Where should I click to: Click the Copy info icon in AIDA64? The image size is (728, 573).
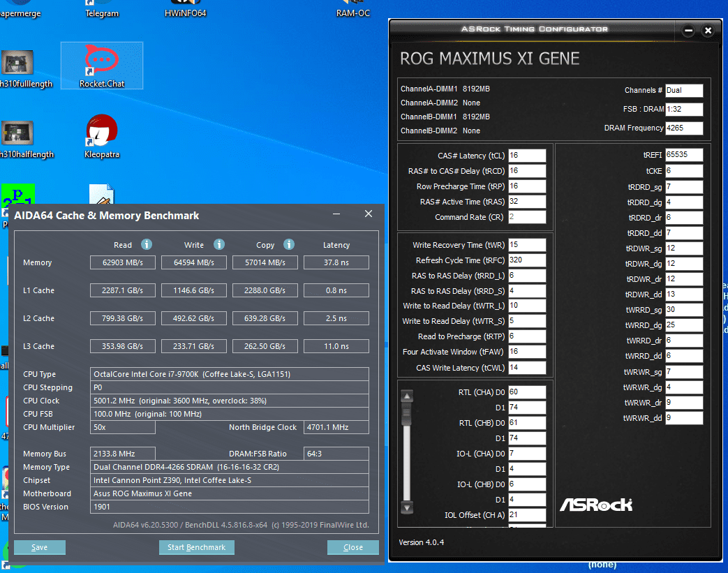click(x=289, y=244)
